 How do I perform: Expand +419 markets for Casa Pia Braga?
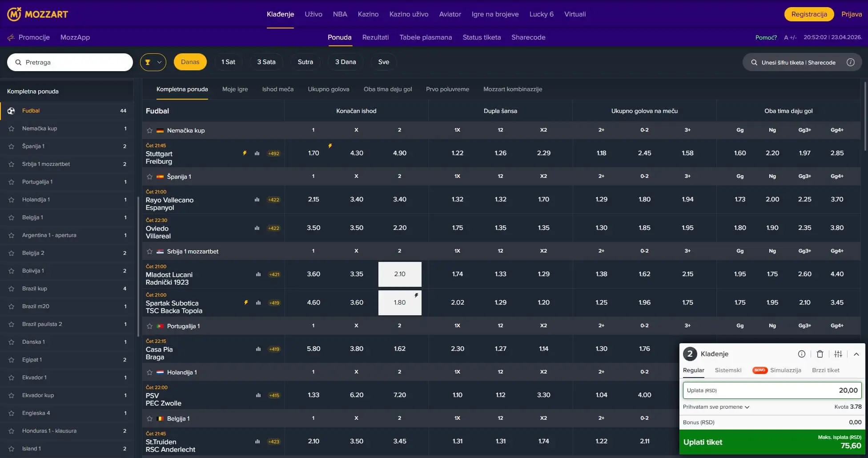point(274,349)
